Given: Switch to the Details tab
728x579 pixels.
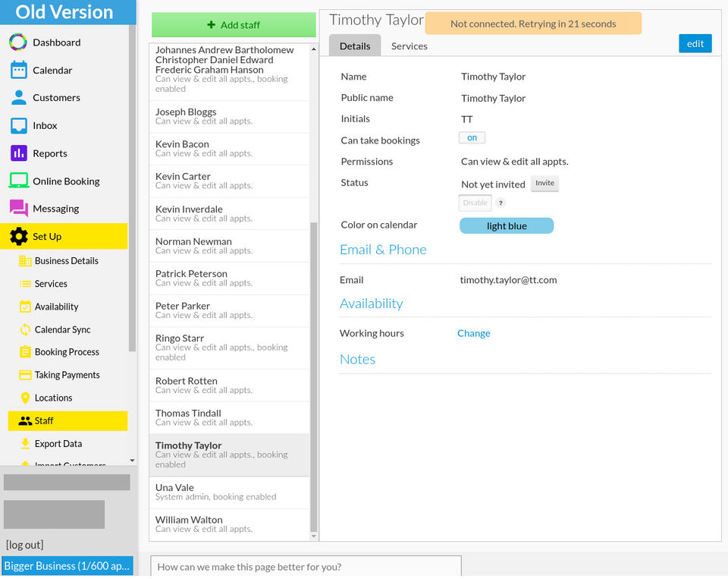Looking at the screenshot, I should tap(355, 46).
